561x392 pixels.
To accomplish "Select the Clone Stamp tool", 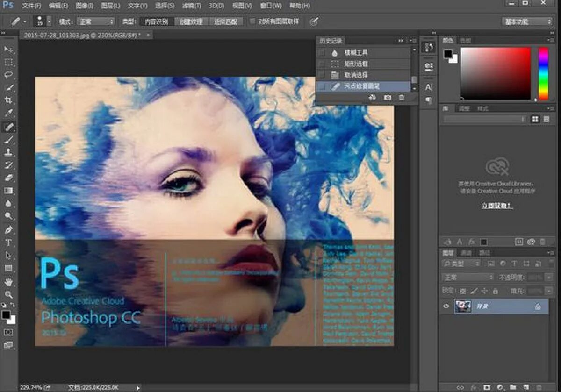I will [x=9, y=152].
